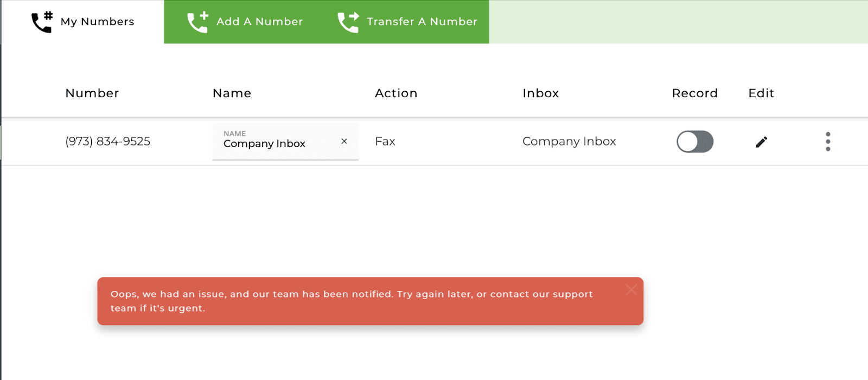This screenshot has width=868, height=380.
Task: Click the Name column header
Action: (232, 93)
